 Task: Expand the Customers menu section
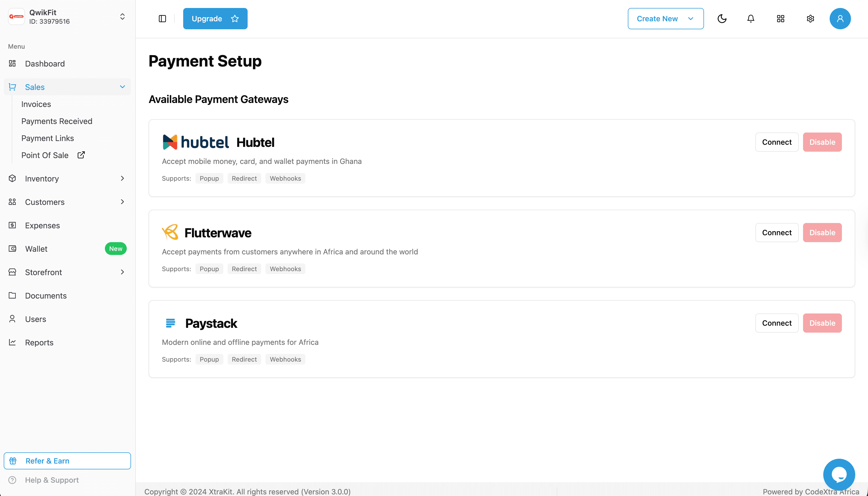click(122, 202)
